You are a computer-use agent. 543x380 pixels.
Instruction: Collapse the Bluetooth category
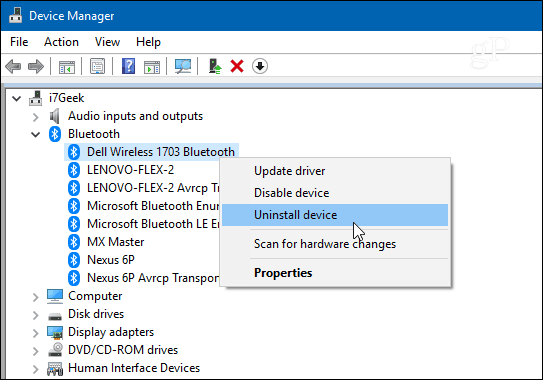pyautogui.click(x=36, y=134)
